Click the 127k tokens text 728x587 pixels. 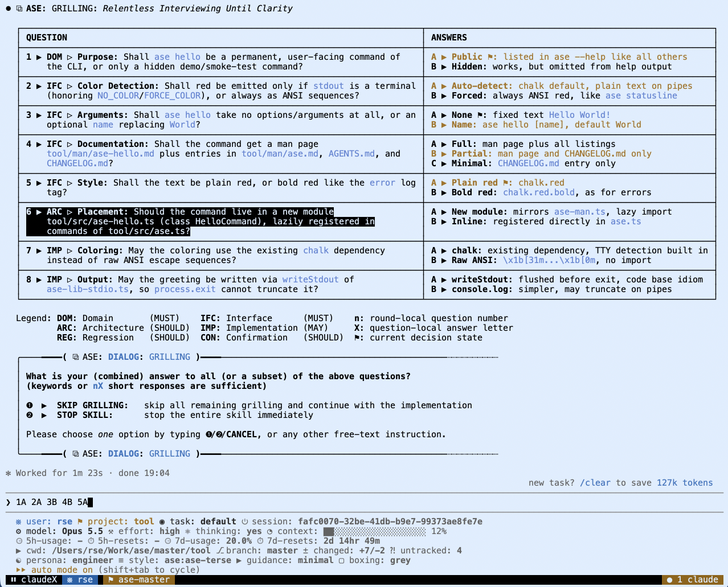pos(685,483)
